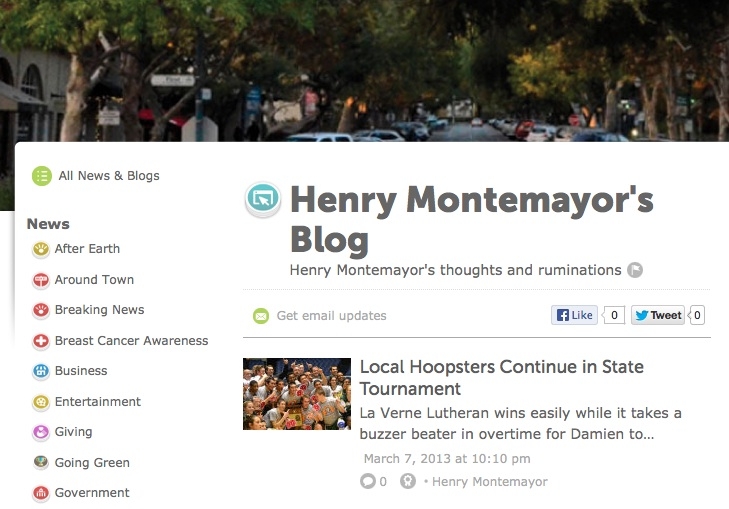The width and height of the screenshot is (729, 509).
Task: Click the recommend badge icon under article
Action: (408, 481)
